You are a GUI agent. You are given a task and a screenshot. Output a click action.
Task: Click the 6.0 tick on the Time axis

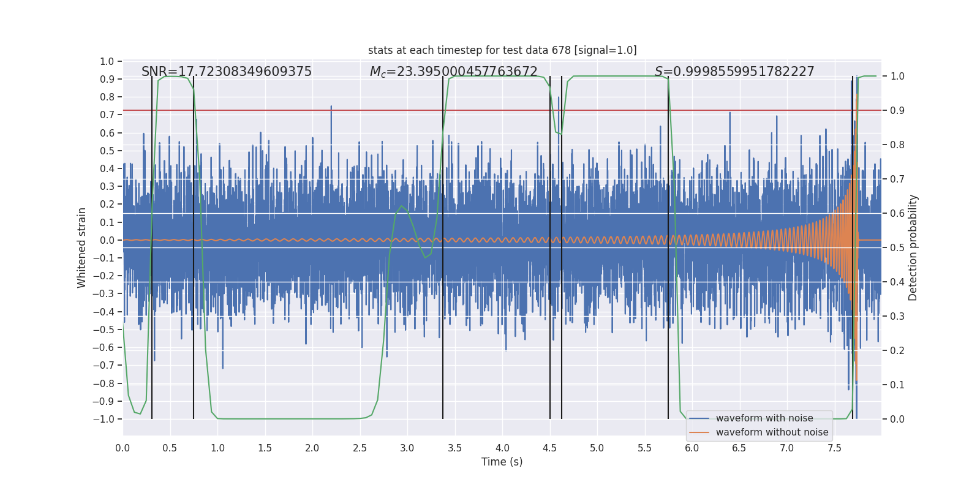click(692, 448)
